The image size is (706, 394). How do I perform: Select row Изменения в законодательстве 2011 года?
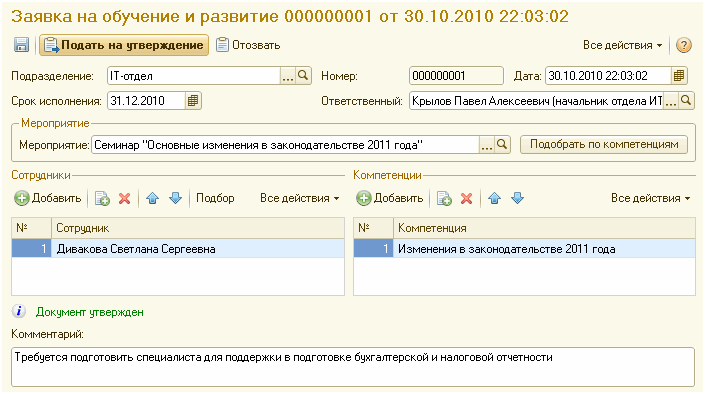pyautogui.click(x=525, y=249)
